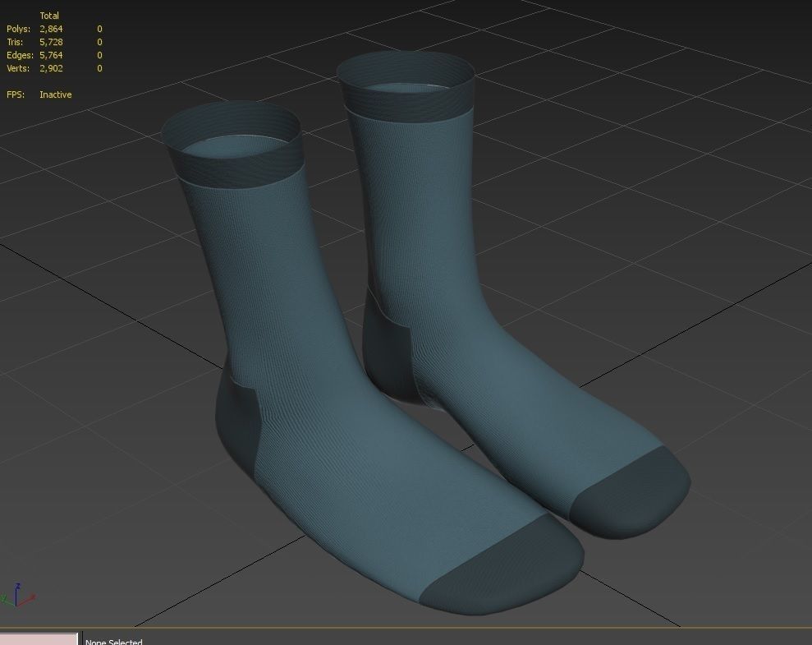Click the Edges count value 5,764
Screen dimensions: 812x645
coord(51,55)
